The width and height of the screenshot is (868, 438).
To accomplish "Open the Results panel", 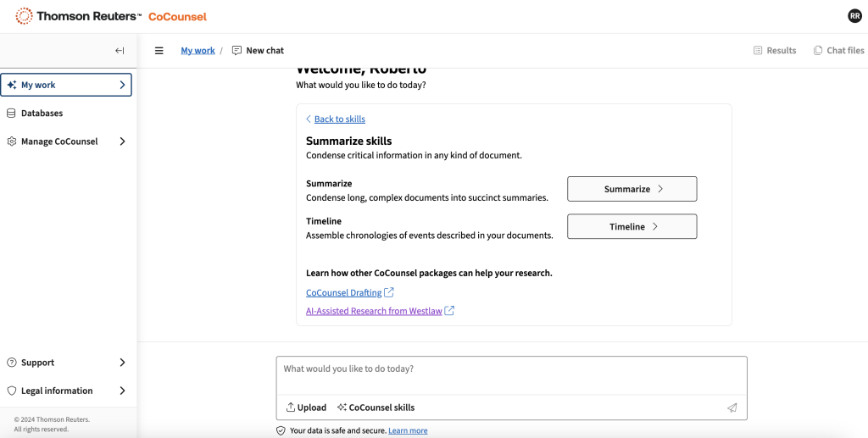I will click(x=774, y=51).
